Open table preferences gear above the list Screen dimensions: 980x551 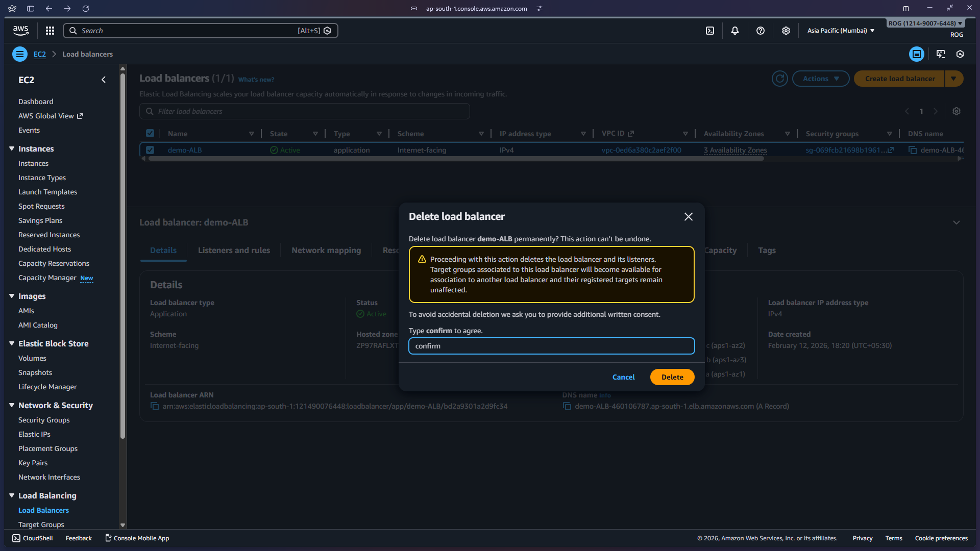tap(957, 111)
